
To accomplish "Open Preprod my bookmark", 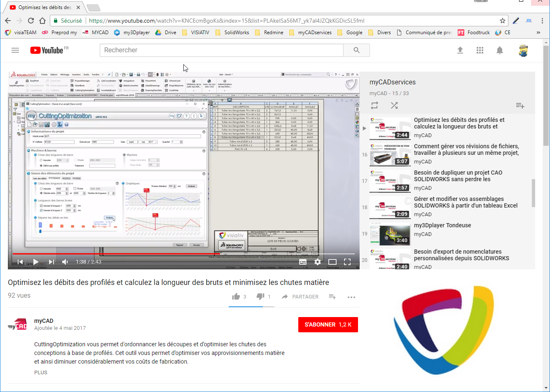I will tap(59, 32).
